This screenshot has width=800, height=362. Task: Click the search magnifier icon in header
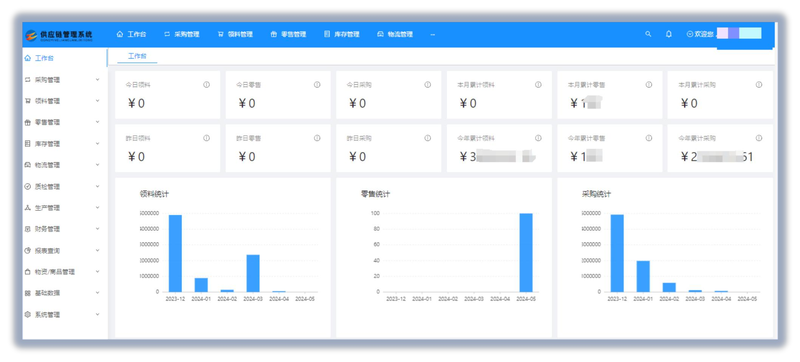(648, 34)
